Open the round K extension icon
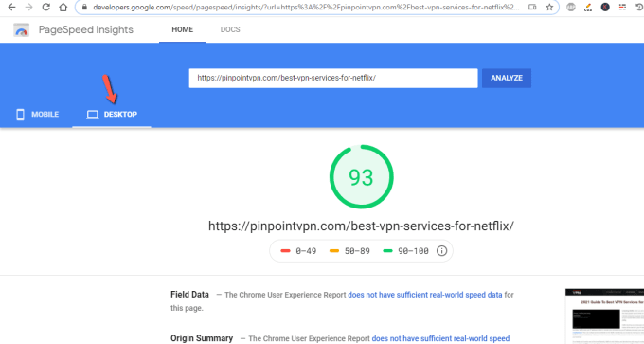 605,7
